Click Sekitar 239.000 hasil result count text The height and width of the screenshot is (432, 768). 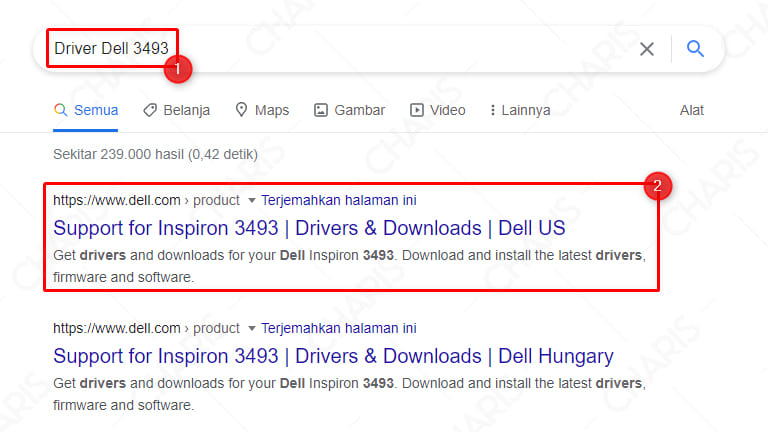click(155, 154)
